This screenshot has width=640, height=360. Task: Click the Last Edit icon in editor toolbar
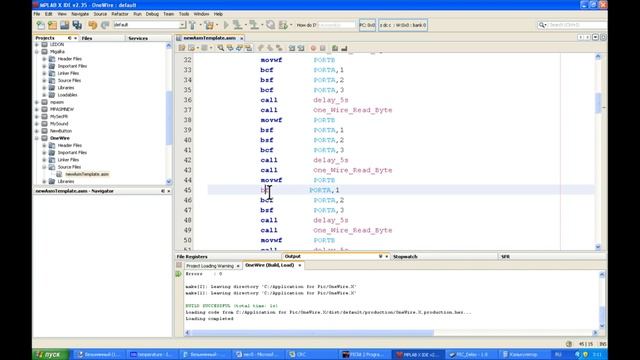click(x=182, y=48)
